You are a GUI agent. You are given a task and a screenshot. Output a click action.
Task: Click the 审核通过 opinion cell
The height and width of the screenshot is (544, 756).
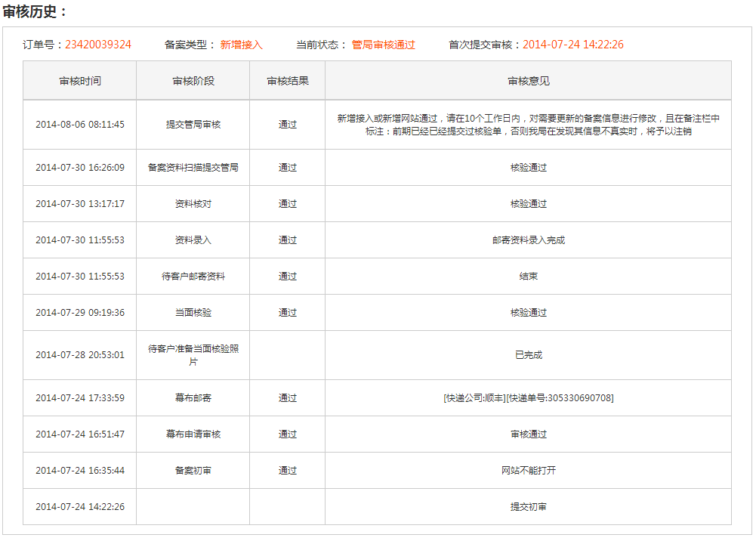pyautogui.click(x=529, y=434)
